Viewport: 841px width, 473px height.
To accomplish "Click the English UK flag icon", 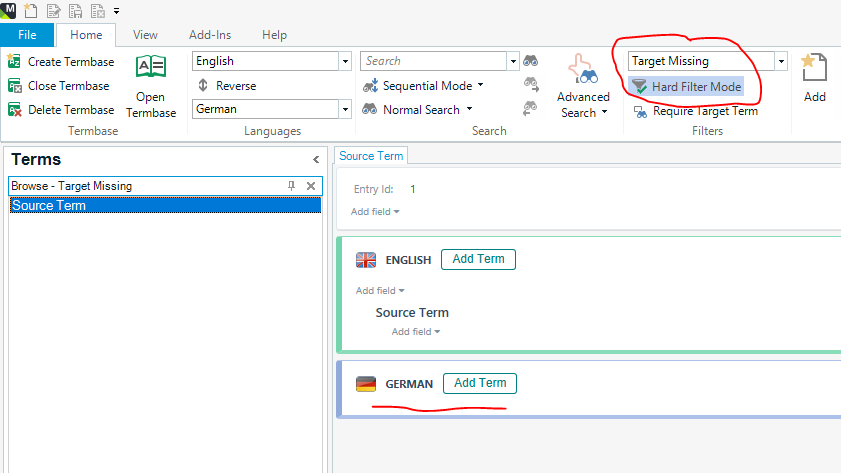I will pyautogui.click(x=366, y=260).
